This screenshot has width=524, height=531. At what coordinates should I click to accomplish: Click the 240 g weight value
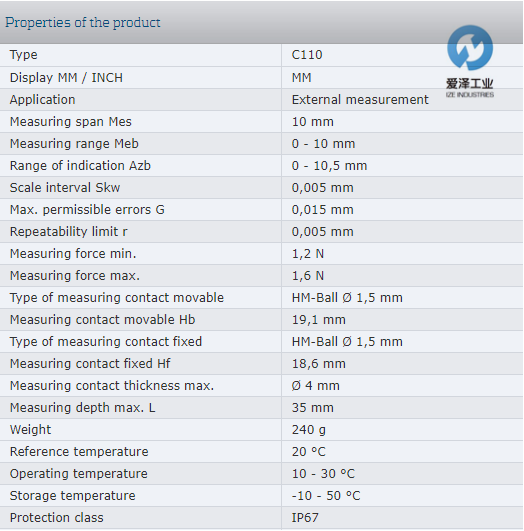pos(309,430)
